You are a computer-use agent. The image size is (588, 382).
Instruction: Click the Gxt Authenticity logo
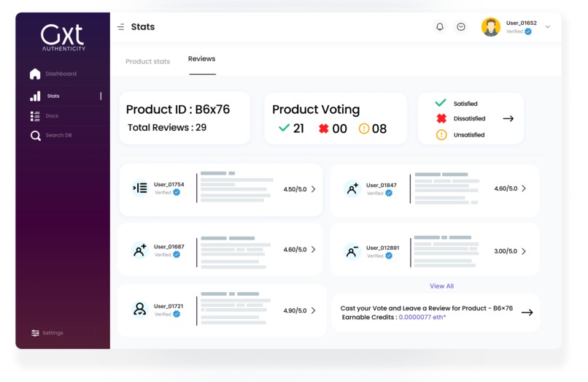[63, 37]
